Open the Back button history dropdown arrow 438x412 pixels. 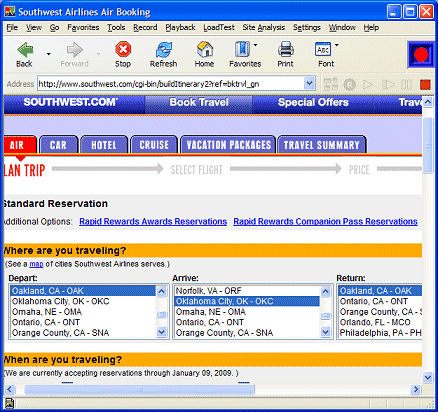[x=49, y=54]
